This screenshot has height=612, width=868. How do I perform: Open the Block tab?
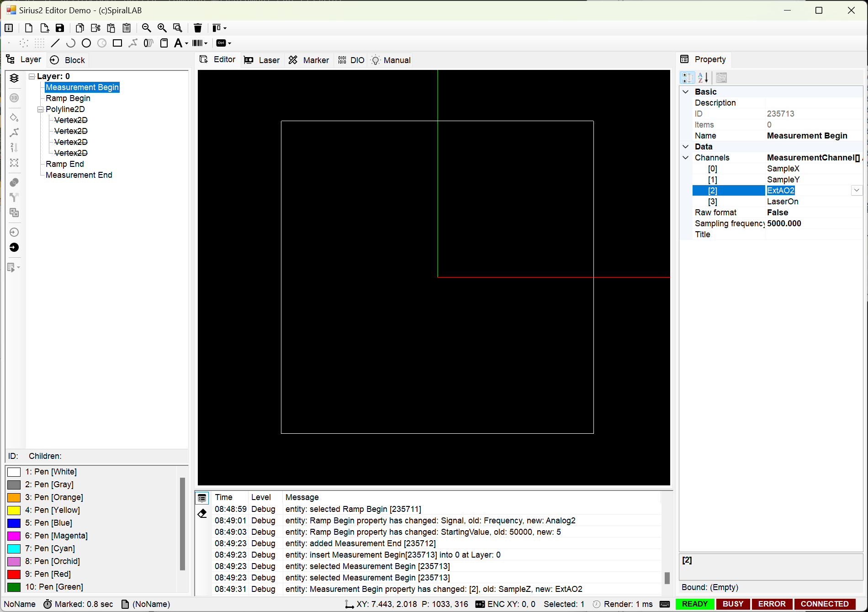[68, 60]
